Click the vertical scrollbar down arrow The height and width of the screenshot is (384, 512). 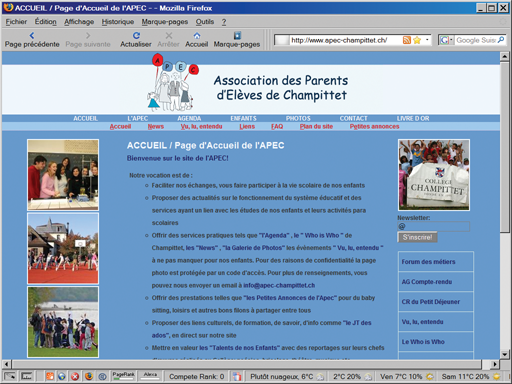tap(505, 354)
